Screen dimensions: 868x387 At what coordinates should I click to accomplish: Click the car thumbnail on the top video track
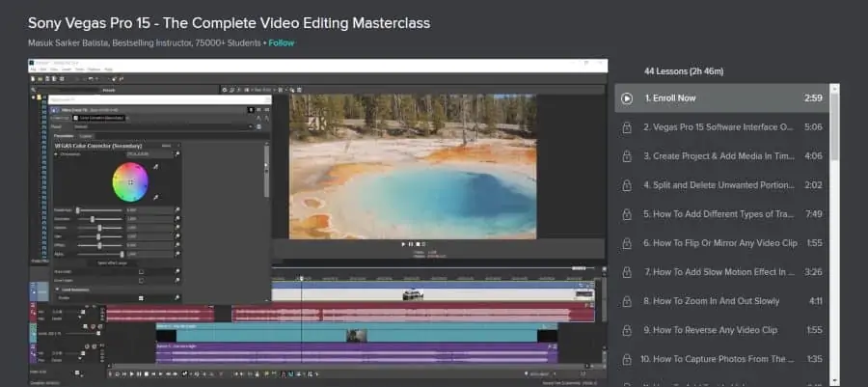[x=413, y=294]
